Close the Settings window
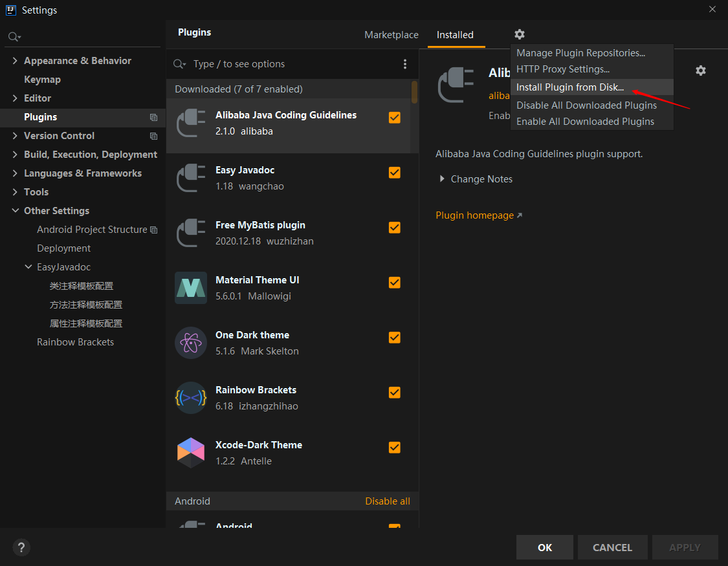728x566 pixels. click(712, 9)
